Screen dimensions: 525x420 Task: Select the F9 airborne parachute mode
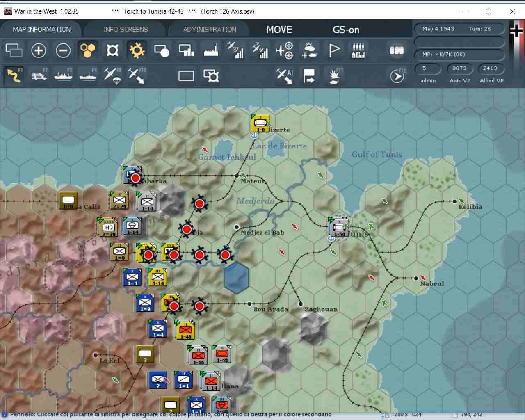tap(112, 75)
